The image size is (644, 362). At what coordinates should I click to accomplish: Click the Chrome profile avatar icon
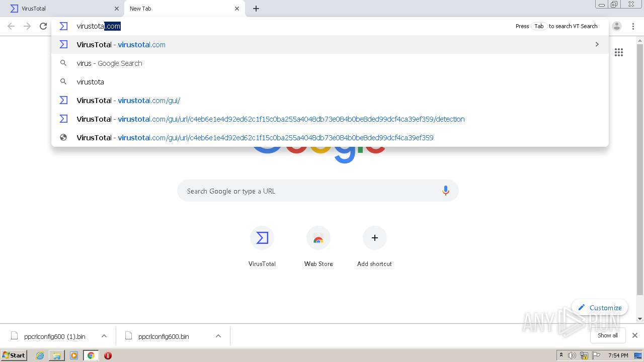pyautogui.click(x=617, y=26)
